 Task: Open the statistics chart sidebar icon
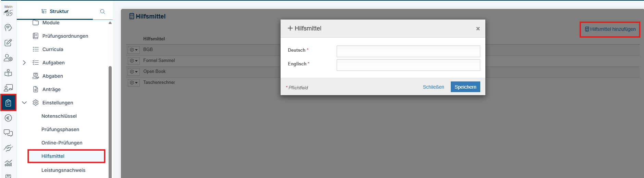pos(8,163)
